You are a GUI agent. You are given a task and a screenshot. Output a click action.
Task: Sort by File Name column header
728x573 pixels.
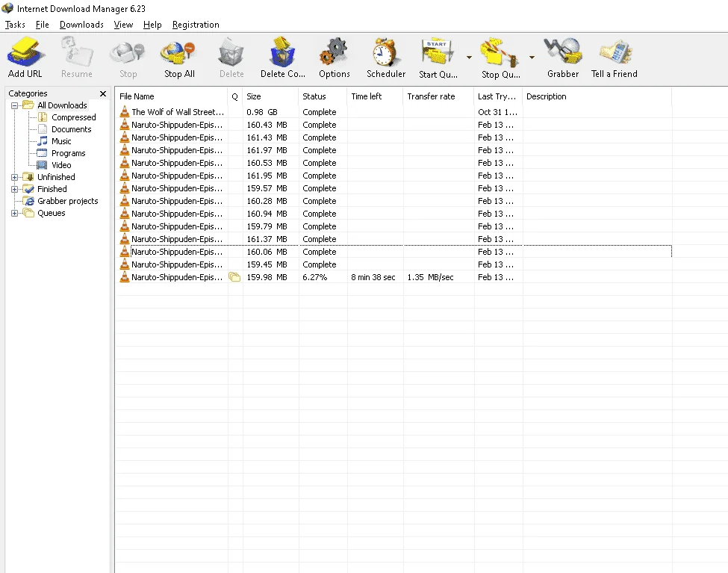(x=171, y=96)
